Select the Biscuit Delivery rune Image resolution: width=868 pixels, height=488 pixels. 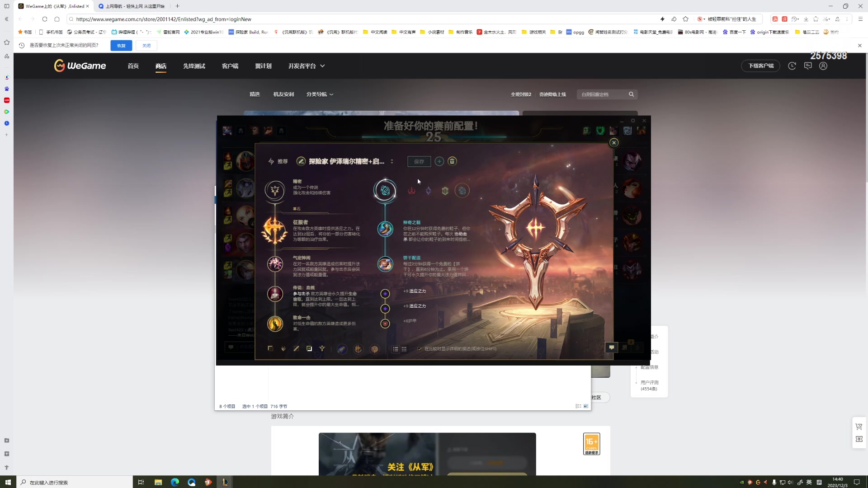pyautogui.click(x=385, y=264)
